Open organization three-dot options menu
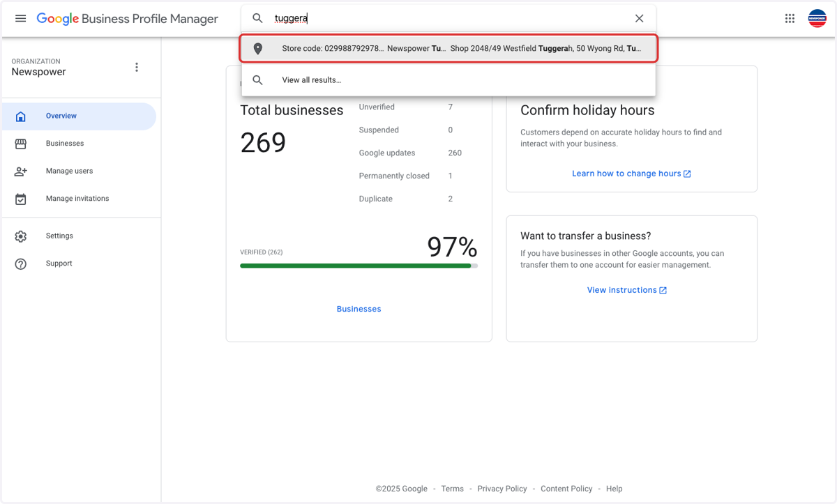837x504 pixels. click(137, 67)
